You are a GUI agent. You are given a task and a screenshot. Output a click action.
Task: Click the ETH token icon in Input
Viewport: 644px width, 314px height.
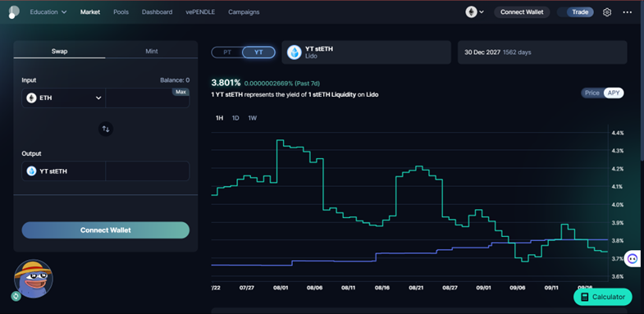[x=32, y=98]
